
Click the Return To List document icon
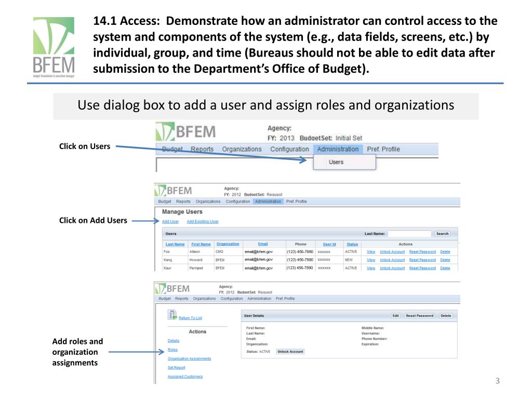tap(172, 315)
